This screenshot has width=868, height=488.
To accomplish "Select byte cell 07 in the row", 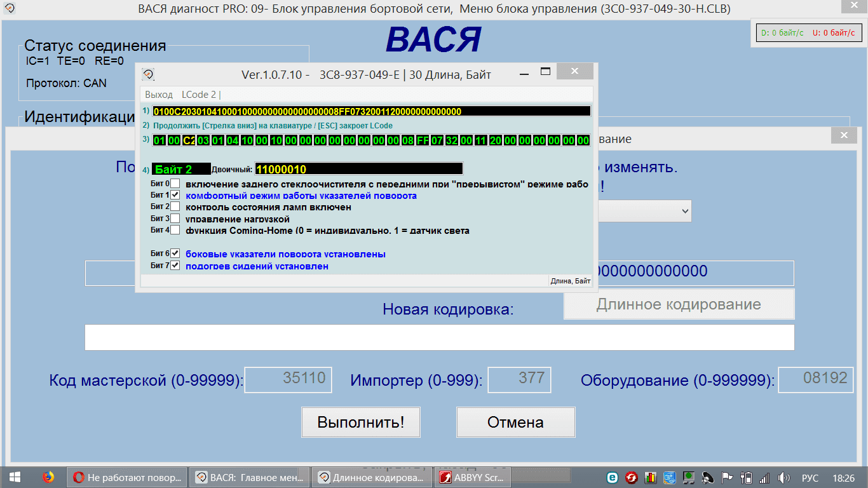I will [437, 140].
